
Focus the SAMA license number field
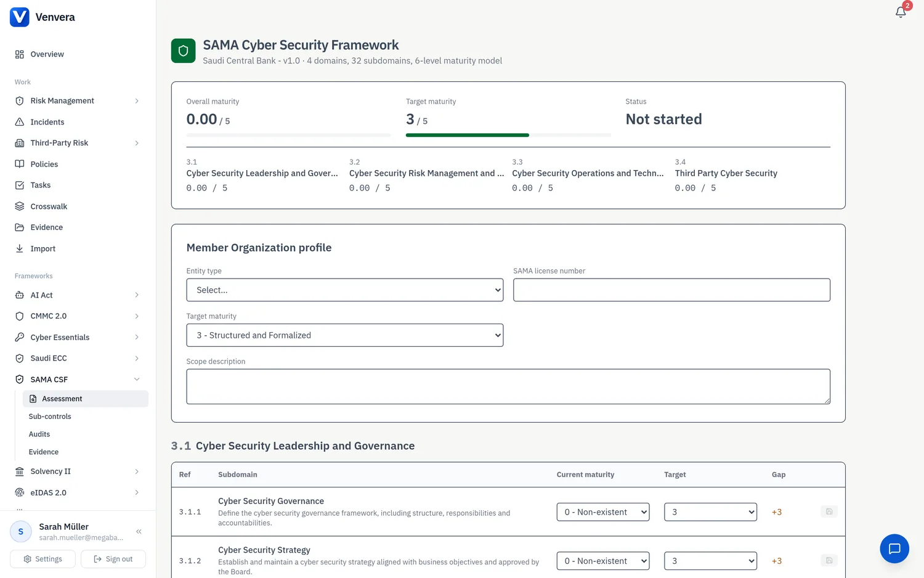point(671,290)
